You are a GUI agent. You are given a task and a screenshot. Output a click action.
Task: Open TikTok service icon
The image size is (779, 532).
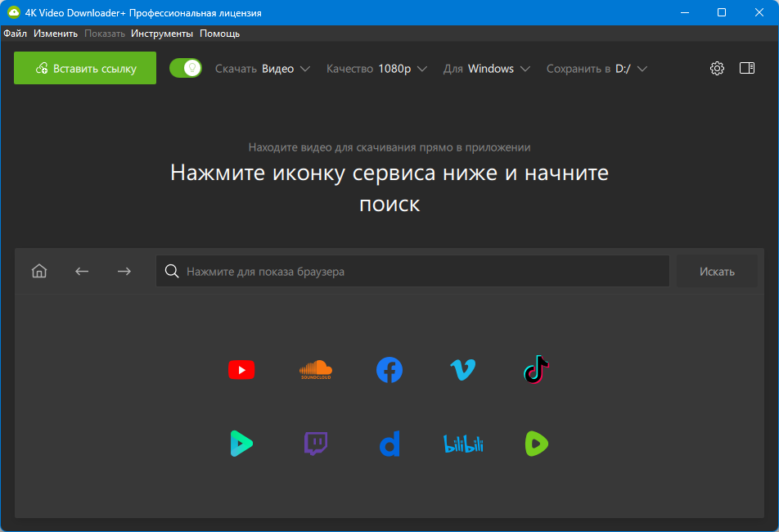pyautogui.click(x=537, y=370)
